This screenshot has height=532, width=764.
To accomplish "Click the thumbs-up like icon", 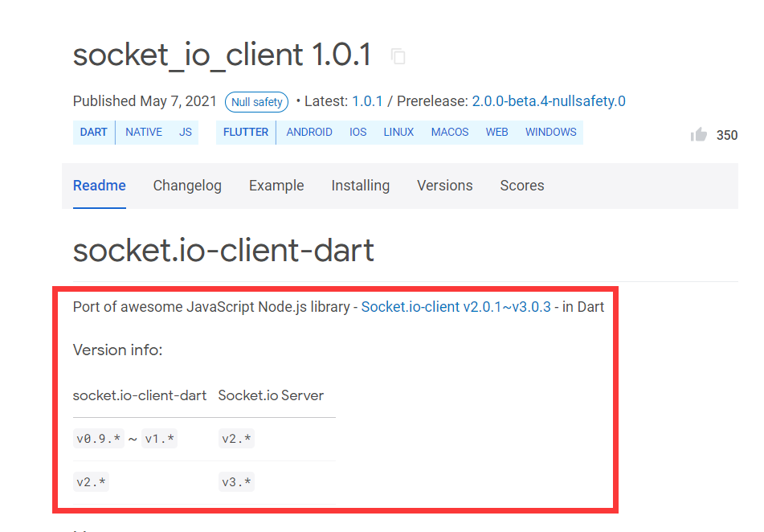I will (699, 134).
